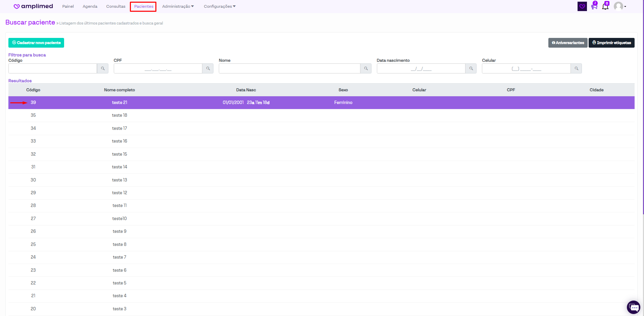Click the Imprimir etiquetas button
The height and width of the screenshot is (316, 644).
[x=611, y=43]
